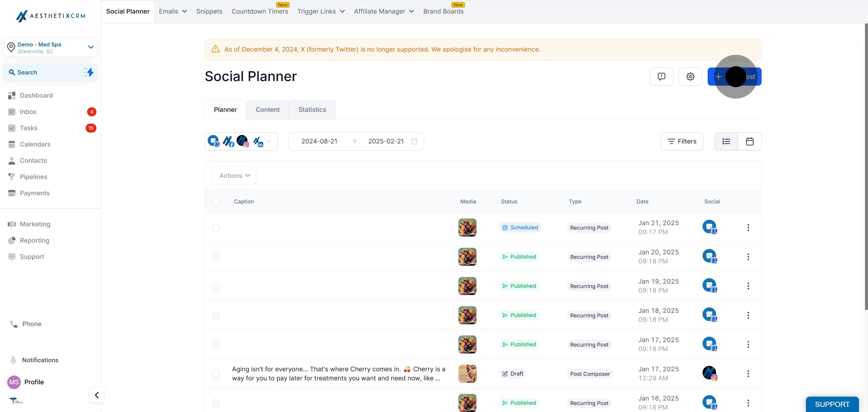This screenshot has width=868, height=412.
Task: Open more options for Draft post
Action: (x=748, y=374)
